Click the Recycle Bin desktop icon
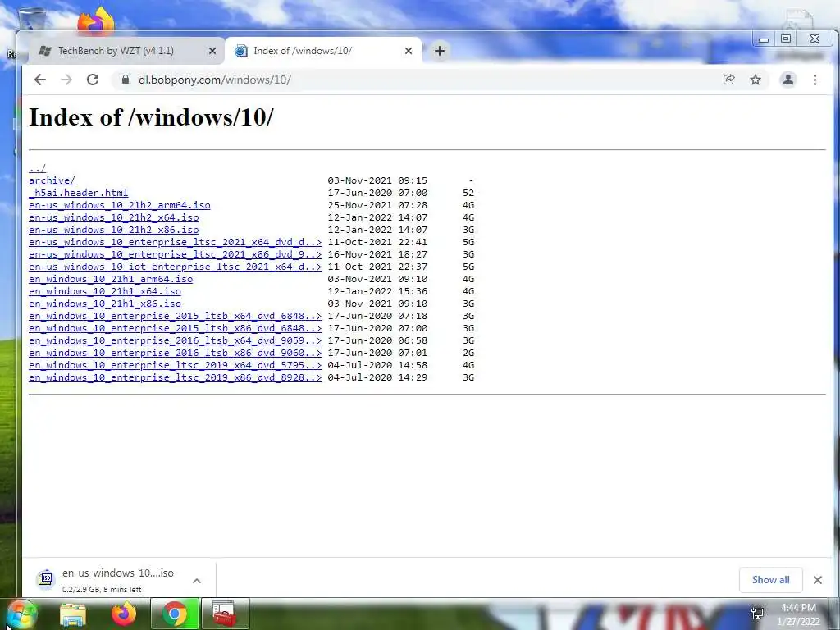This screenshot has width=840, height=630. (x=32, y=20)
